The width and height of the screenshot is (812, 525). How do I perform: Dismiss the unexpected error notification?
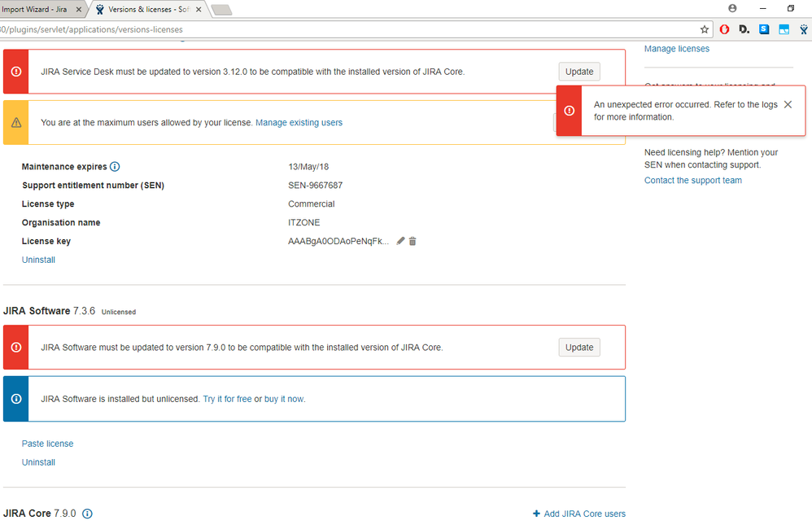[x=788, y=105]
